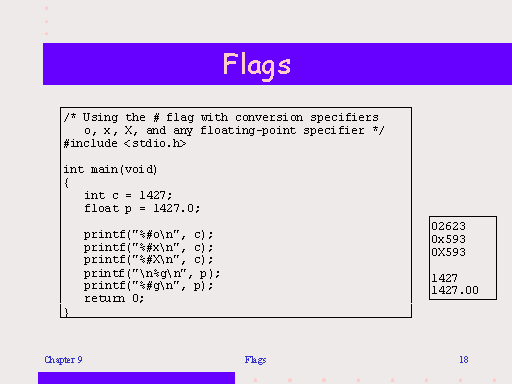Click the 'int c = 1427;' declaration
This screenshot has height=384, width=512.
coord(128,195)
